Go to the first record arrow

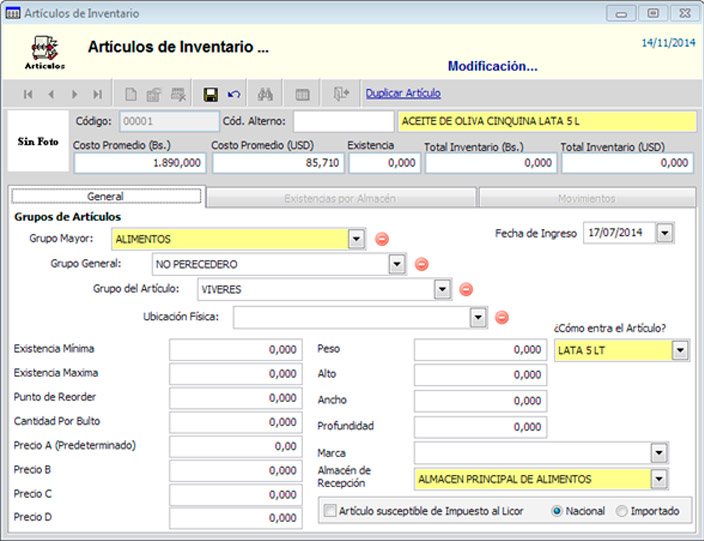(x=28, y=94)
